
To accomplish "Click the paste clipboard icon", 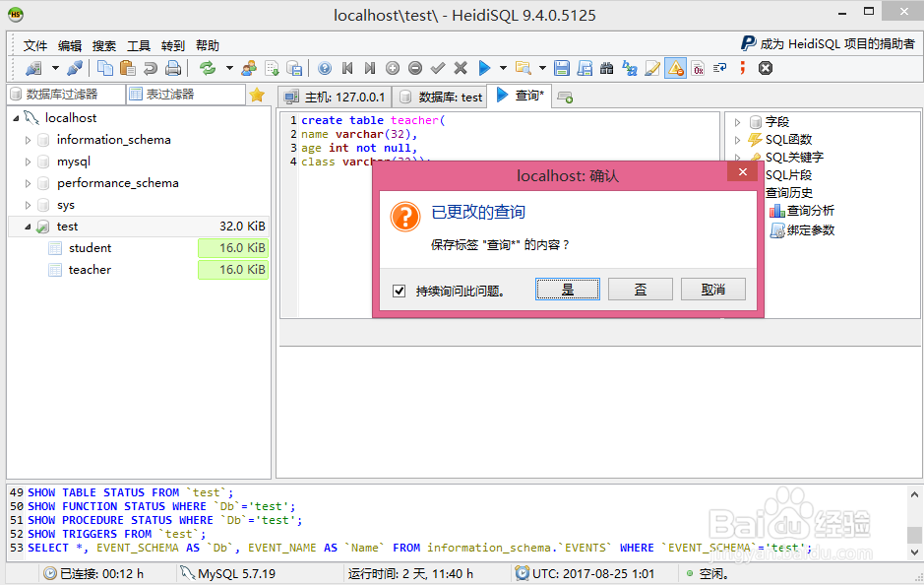I will point(127,68).
